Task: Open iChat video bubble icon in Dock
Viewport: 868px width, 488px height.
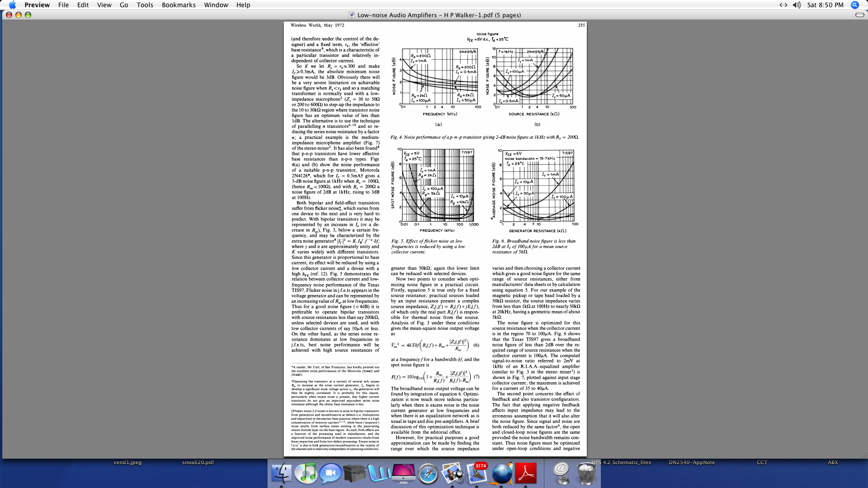Action: pos(330,474)
